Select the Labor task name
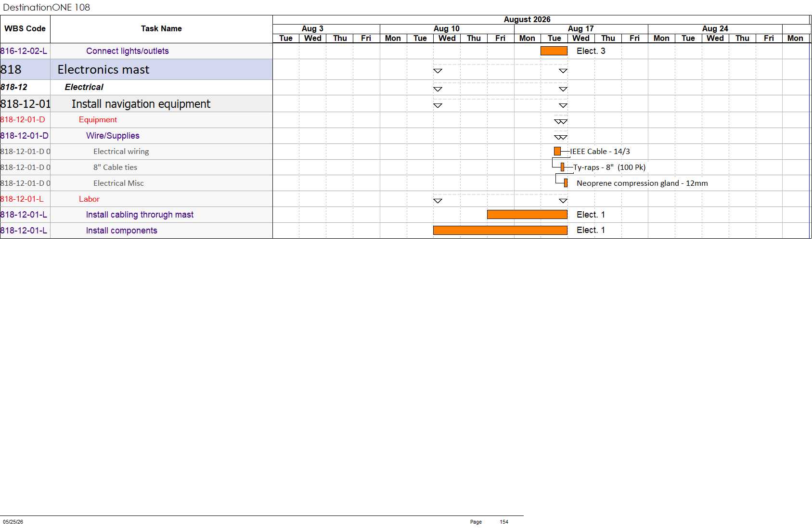Screen dimensions: 812x528 pos(89,199)
